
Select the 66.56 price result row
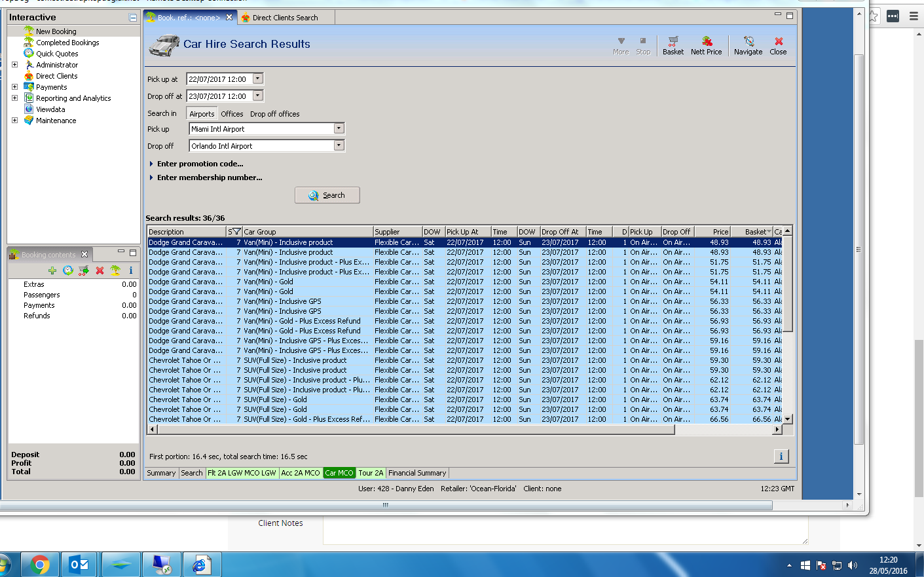coord(465,419)
